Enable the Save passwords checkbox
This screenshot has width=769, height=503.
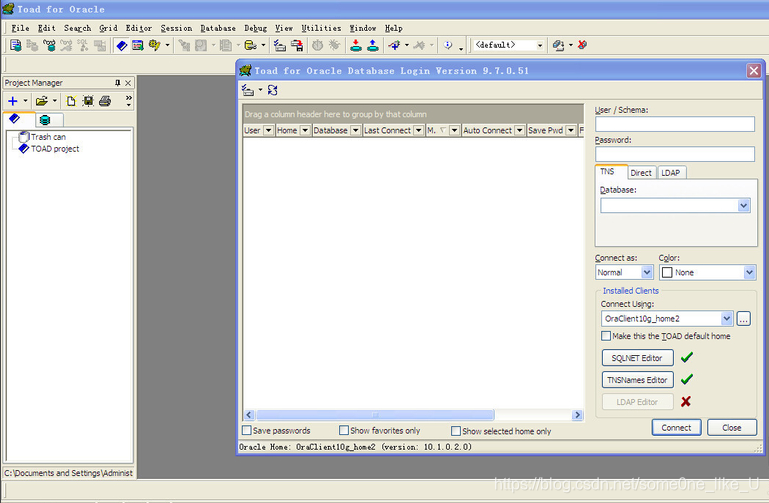click(247, 430)
